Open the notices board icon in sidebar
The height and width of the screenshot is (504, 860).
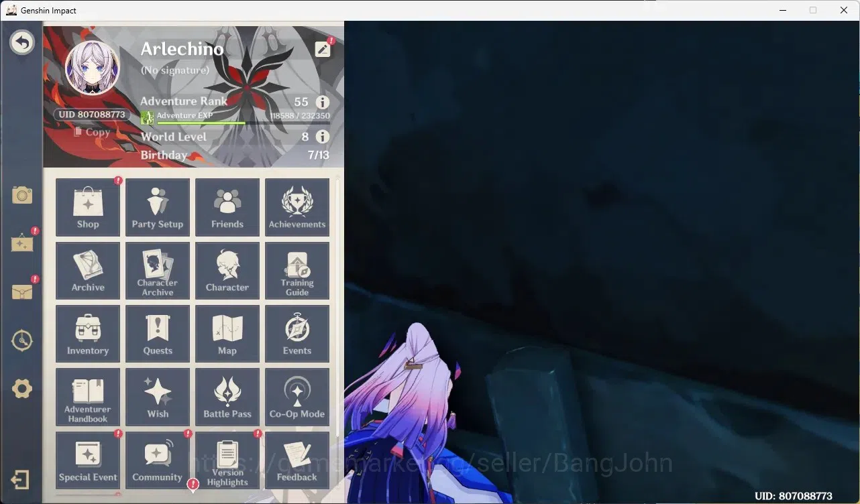22,243
